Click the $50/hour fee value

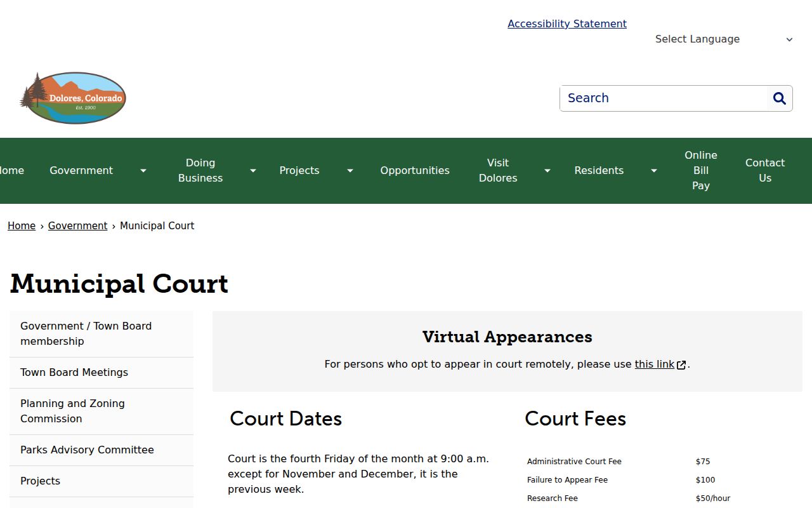click(x=713, y=498)
